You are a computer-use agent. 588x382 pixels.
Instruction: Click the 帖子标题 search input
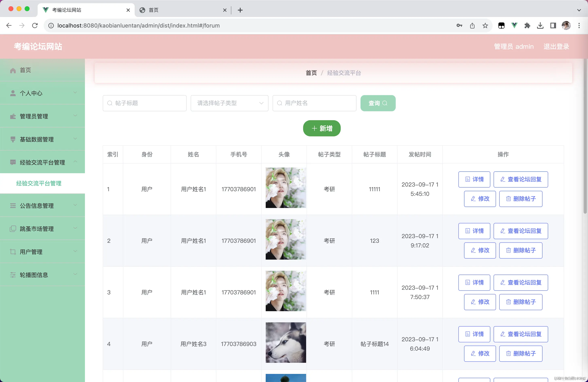click(x=145, y=103)
